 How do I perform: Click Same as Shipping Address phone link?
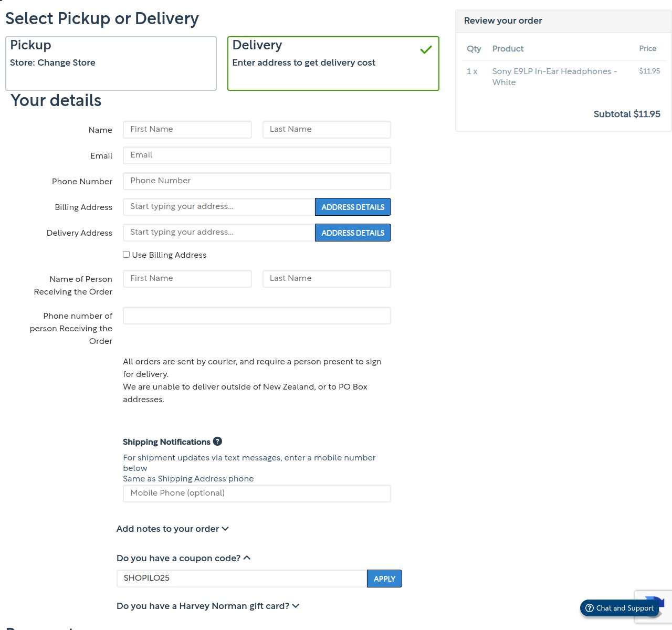click(x=188, y=479)
